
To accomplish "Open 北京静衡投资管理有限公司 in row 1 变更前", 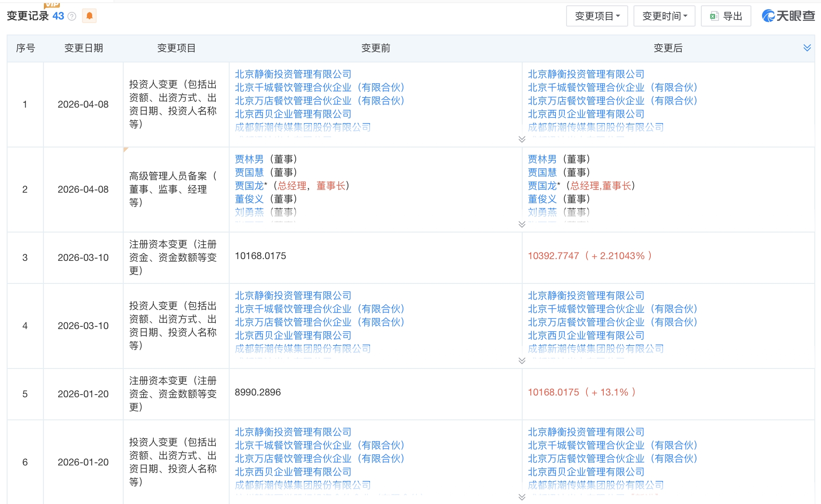I will 293,74.
